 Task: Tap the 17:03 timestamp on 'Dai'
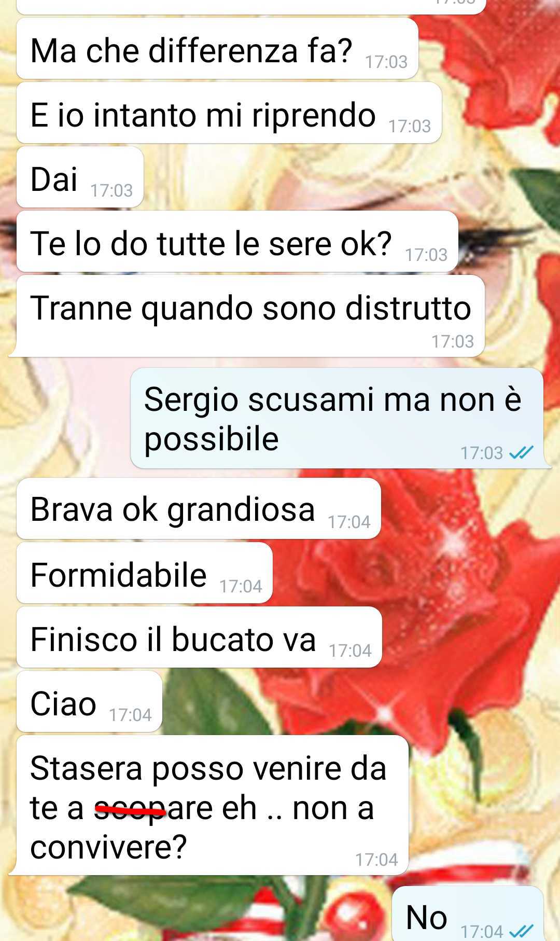point(111,190)
